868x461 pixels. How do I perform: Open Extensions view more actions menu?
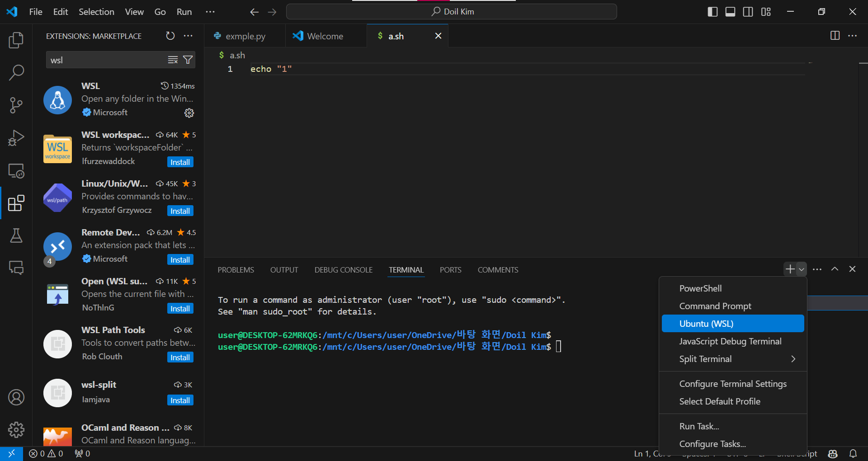click(x=188, y=36)
